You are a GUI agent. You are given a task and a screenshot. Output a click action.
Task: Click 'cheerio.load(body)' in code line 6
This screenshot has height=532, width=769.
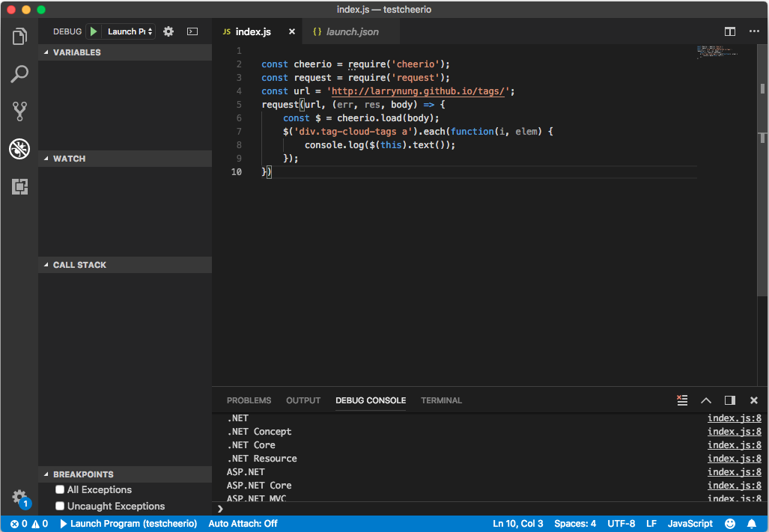point(386,118)
